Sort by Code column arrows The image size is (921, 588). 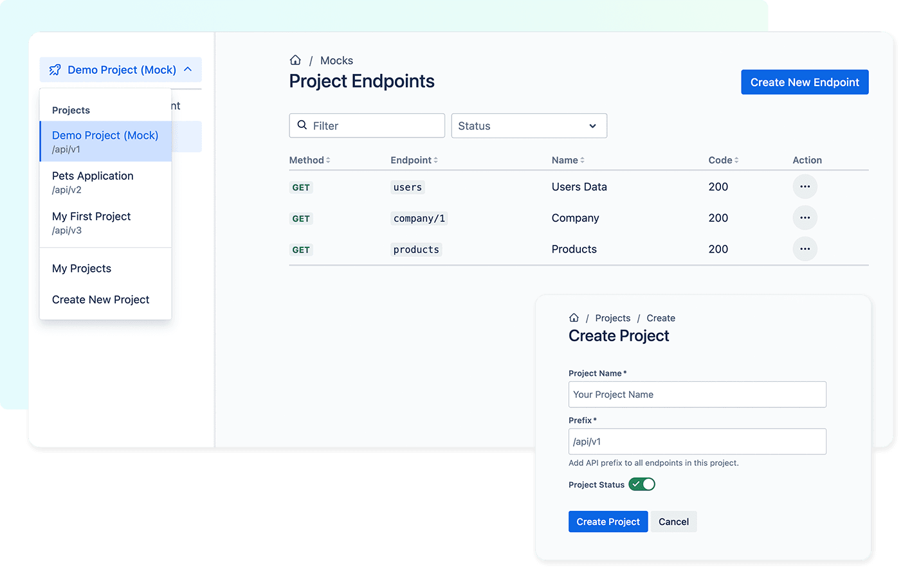tap(736, 160)
